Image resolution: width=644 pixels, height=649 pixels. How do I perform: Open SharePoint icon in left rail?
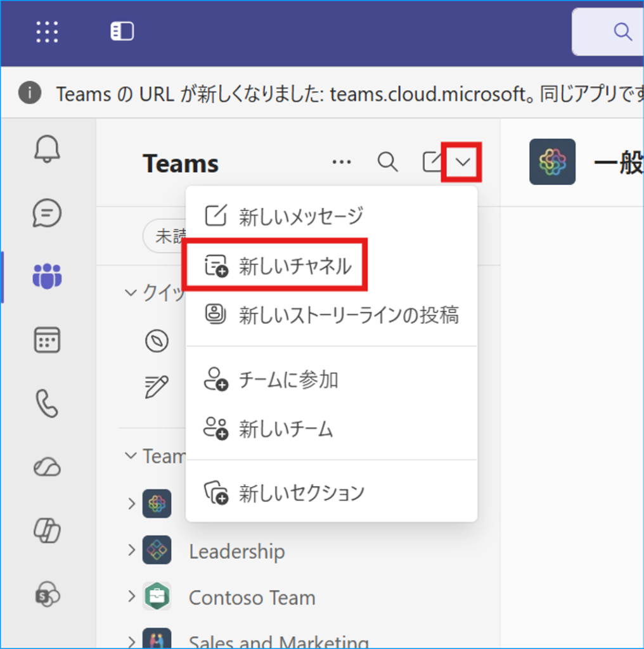[x=47, y=594]
